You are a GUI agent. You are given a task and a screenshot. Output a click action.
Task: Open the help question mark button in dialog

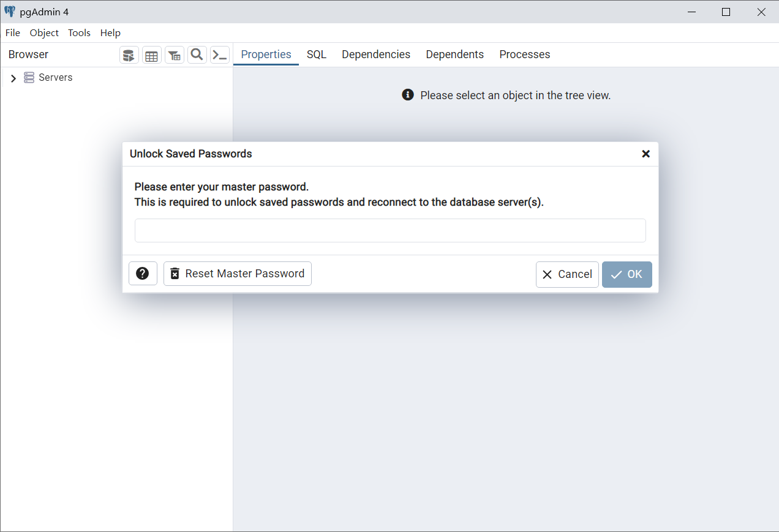[x=143, y=274]
